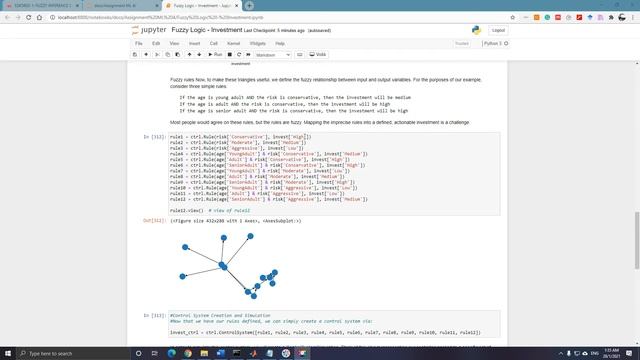This screenshot has height=360, width=640.
Task: Open Task View on the taskbar
Action: coord(155,353)
